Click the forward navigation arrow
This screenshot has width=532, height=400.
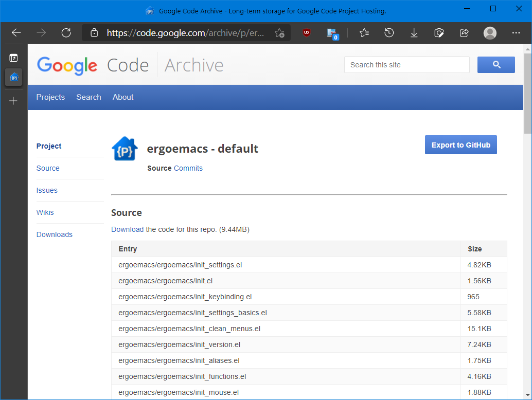pyautogui.click(x=41, y=33)
